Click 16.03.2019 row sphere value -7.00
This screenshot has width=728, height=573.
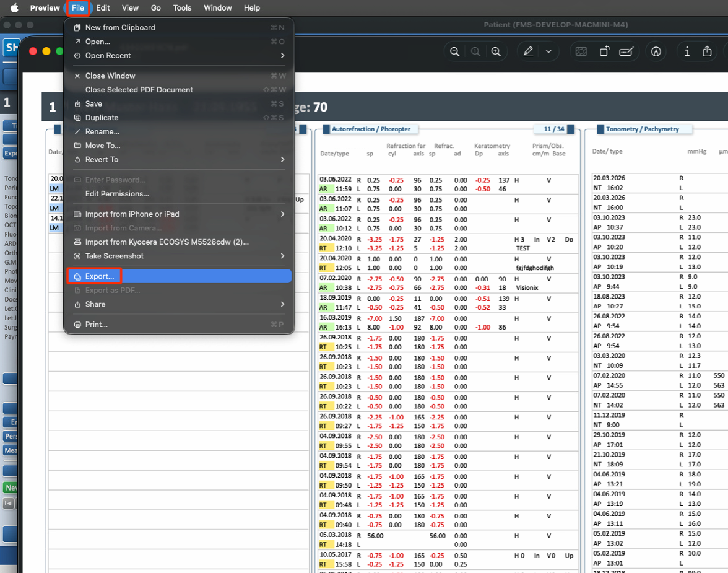[x=375, y=319]
